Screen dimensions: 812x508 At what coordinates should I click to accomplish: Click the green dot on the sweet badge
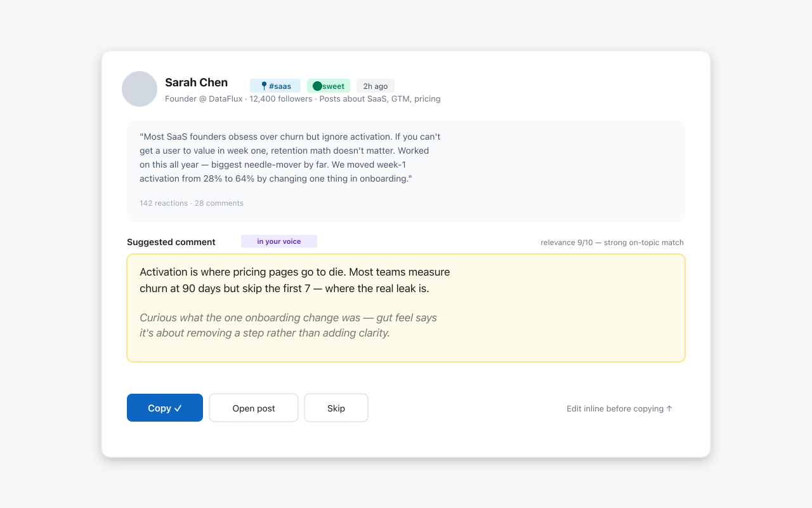[x=317, y=86]
